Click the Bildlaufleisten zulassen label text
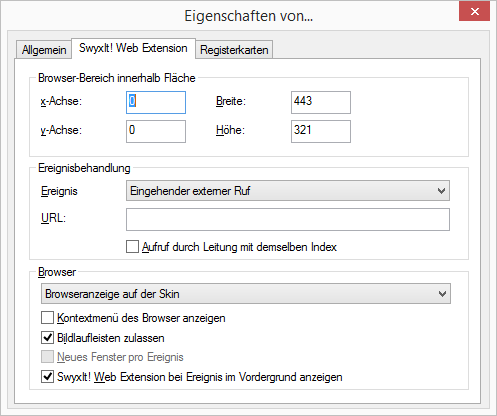Screen dimensions: 497x416 click(111, 338)
